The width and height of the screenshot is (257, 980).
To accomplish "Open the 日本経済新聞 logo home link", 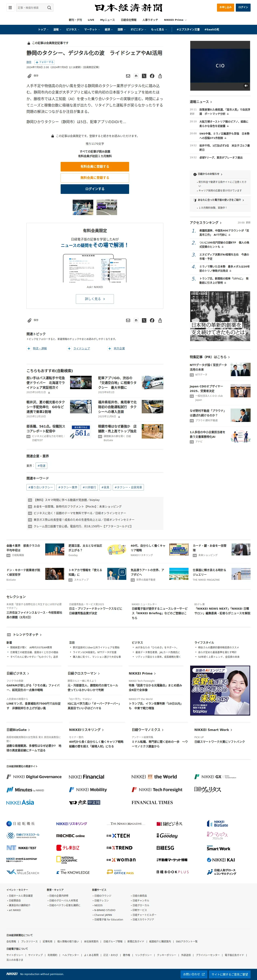I will (x=129, y=8).
